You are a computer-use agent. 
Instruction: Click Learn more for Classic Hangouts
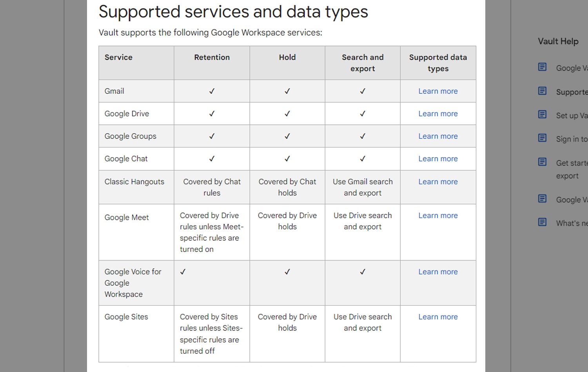438,181
